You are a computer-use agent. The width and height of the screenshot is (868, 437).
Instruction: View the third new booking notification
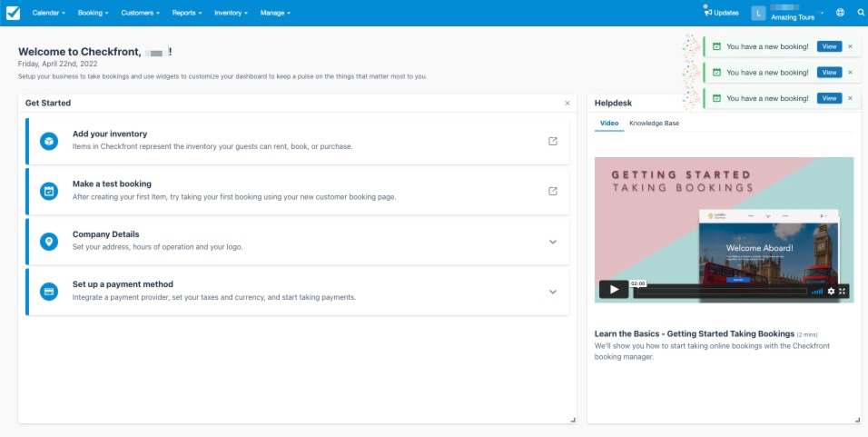829,98
